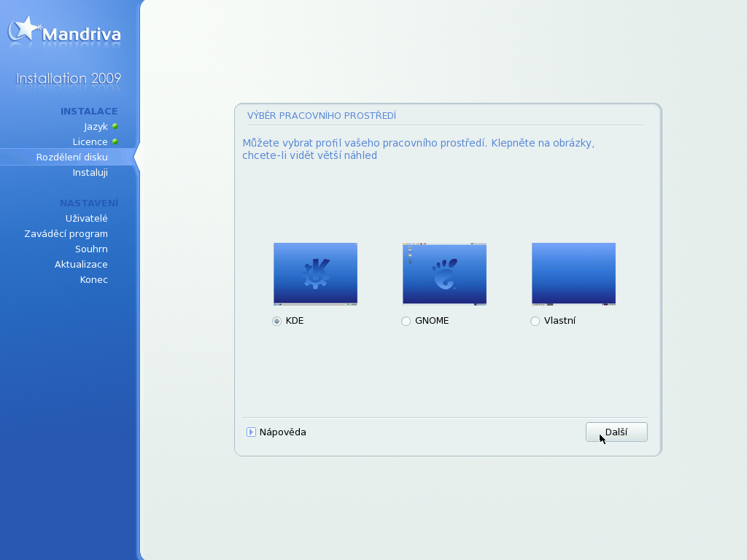Enlarge the GNOME desktop preview thumbnail
Viewport: 747px width, 560px height.
click(444, 274)
